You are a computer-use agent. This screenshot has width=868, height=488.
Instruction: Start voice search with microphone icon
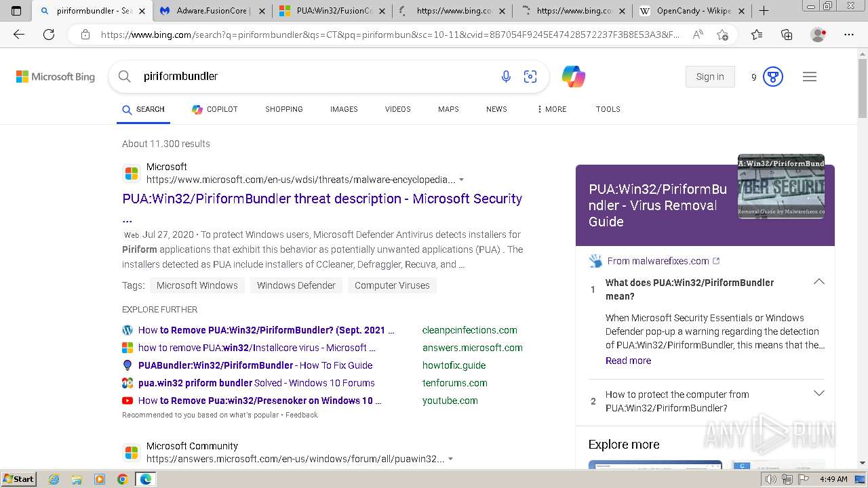(506, 77)
